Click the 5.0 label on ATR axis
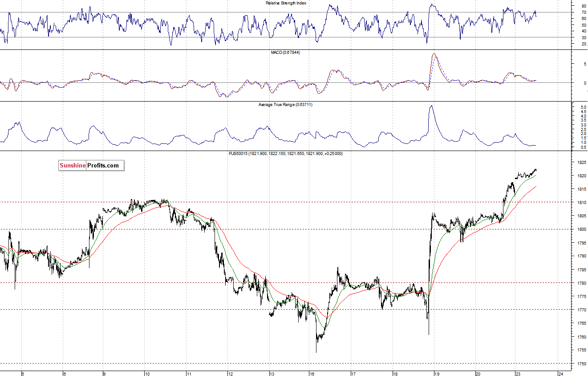The width and height of the screenshot is (588, 376). tap(584, 108)
